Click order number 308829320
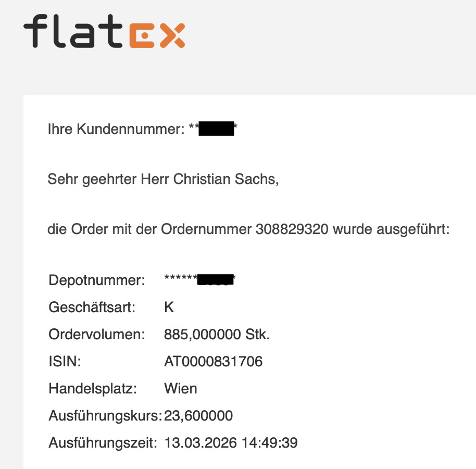The width and height of the screenshot is (476, 469). [292, 229]
